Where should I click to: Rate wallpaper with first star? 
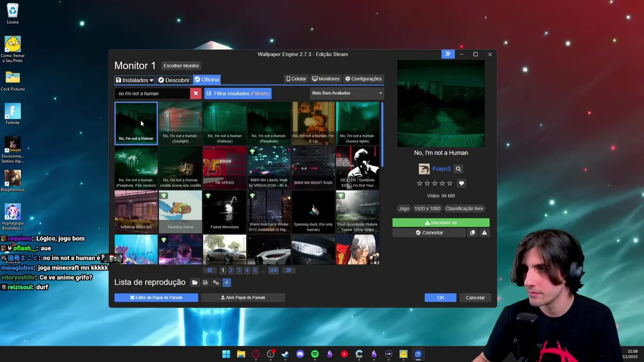[420, 184]
